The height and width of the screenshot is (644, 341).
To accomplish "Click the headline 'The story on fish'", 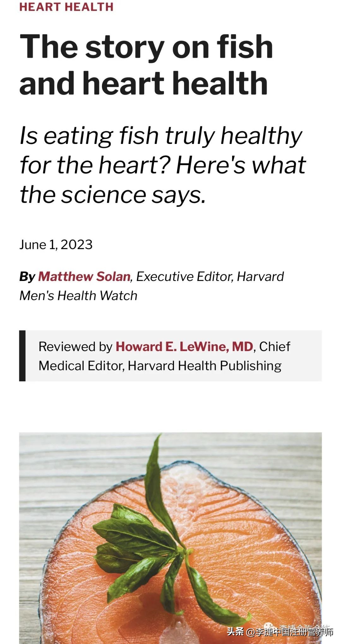I will coord(146,47).
